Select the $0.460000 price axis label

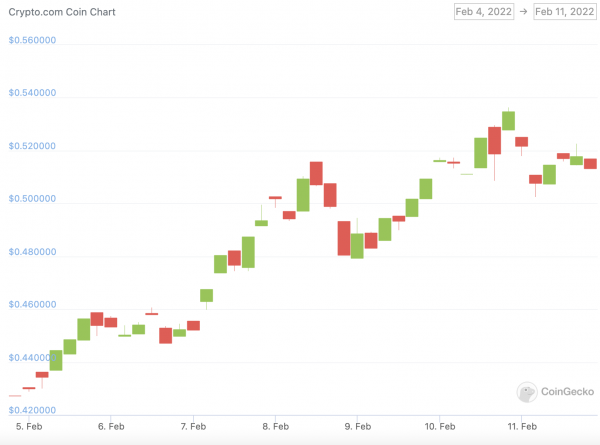click(x=32, y=304)
